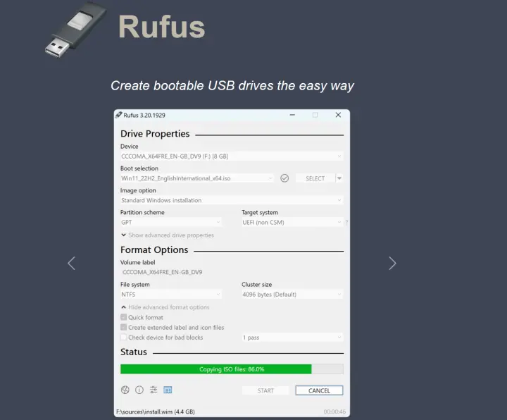Click the Target system help question mark

point(346,222)
